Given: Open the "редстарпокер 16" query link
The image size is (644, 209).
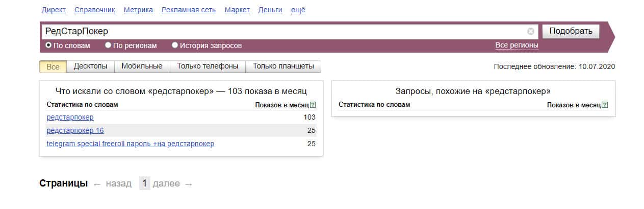Looking at the screenshot, I should (x=75, y=130).
